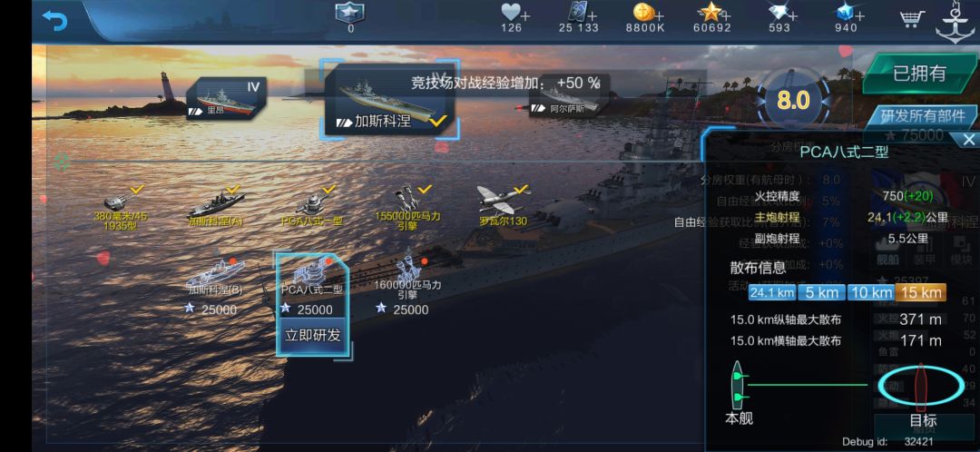The width and height of the screenshot is (980, 452).
Task: Select the 15 km dispersion tab
Action: tap(921, 292)
